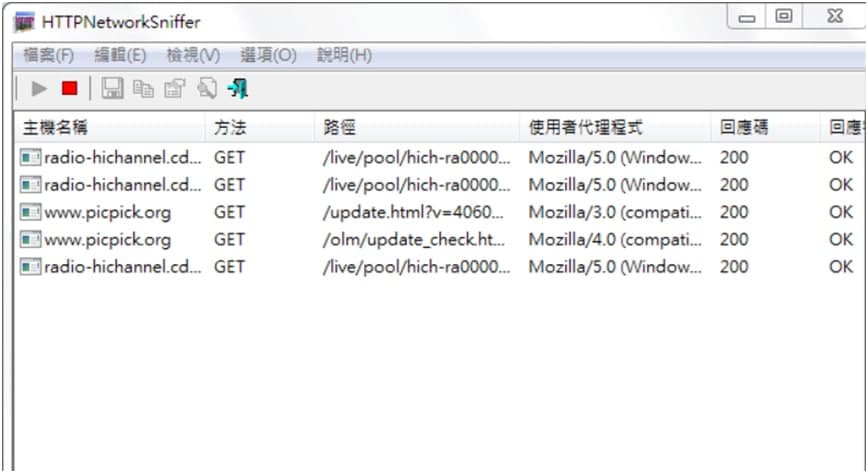This screenshot has width=868, height=473.
Task: Open the 檔案(F) menu
Action: pos(49,55)
